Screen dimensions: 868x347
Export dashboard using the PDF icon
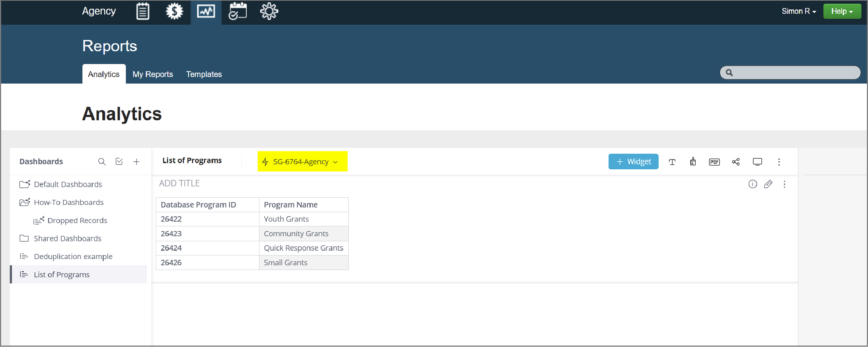point(714,162)
